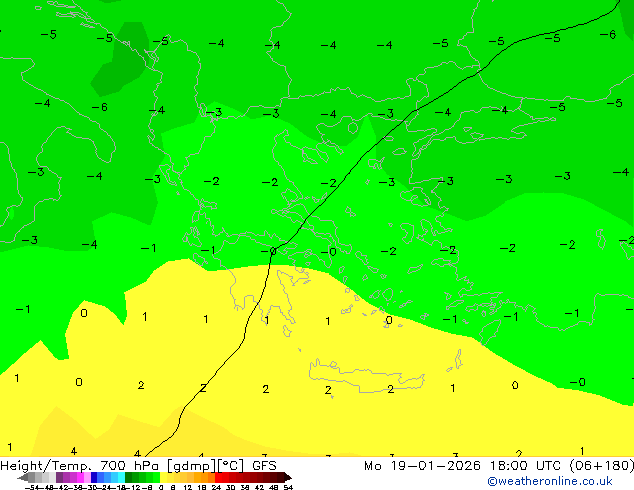Viewport: 634px width, 490px height.
Task: Click the 'GFS' model label
Action: [264, 466]
